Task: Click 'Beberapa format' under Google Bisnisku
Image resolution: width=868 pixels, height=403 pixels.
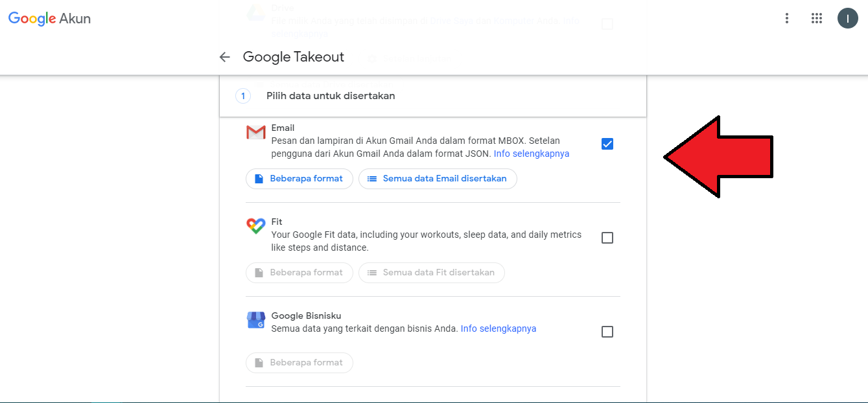Action: point(299,363)
